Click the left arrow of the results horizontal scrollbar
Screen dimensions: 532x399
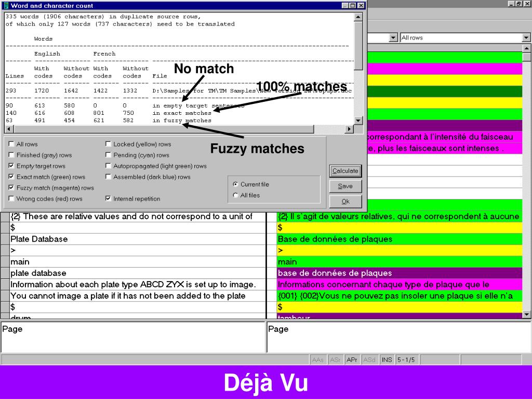click(9, 129)
